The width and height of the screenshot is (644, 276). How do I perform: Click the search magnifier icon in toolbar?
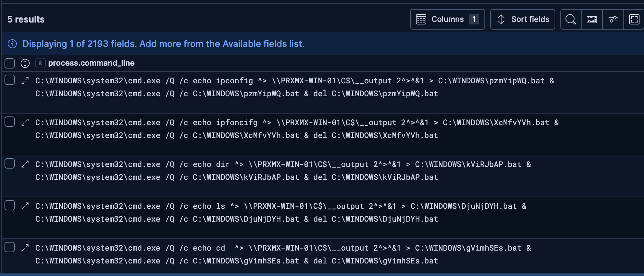click(x=571, y=19)
